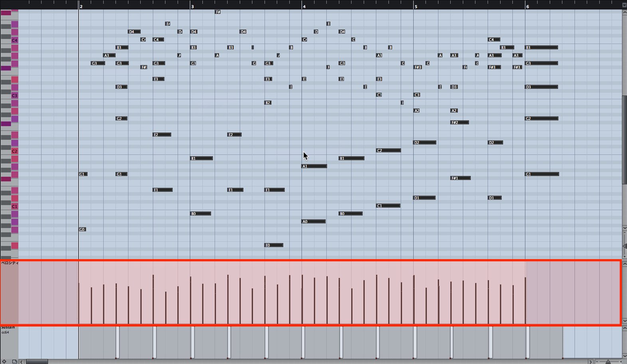Select the A1 note

coord(314,166)
